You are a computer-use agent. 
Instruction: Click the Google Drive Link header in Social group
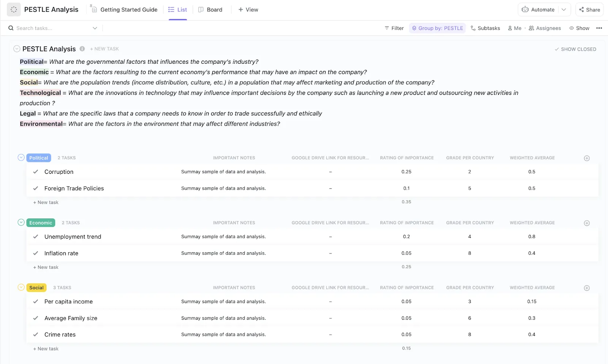[x=330, y=288]
